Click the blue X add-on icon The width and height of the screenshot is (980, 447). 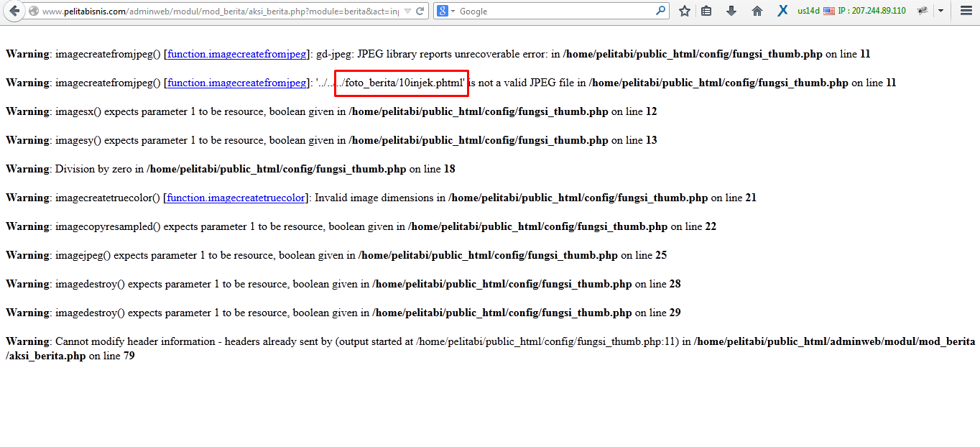pyautogui.click(x=783, y=11)
